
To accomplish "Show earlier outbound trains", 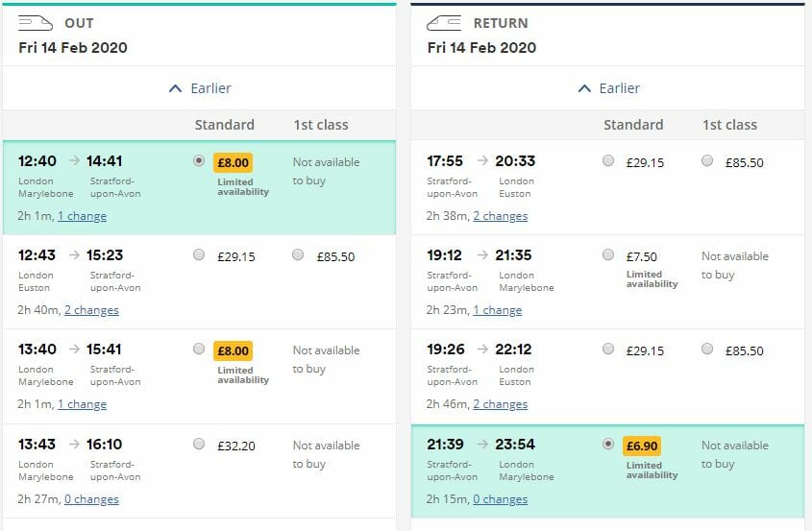I will pyautogui.click(x=200, y=88).
